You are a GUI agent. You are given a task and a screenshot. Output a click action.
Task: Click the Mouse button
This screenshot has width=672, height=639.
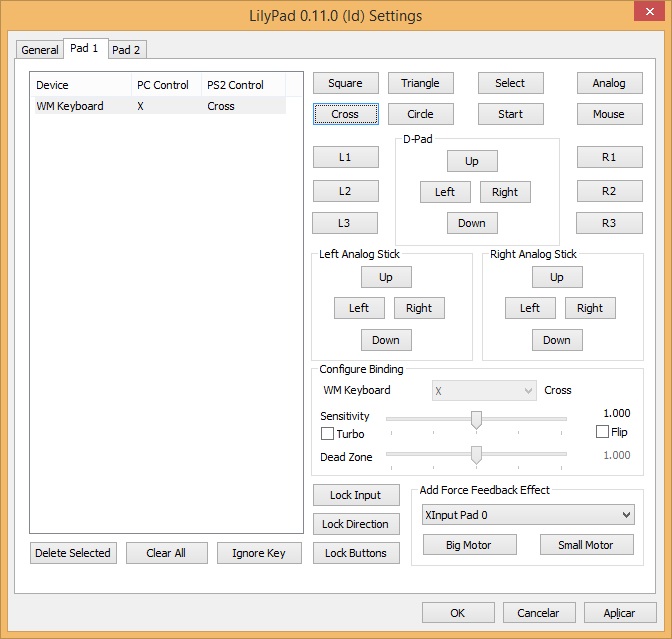609,114
